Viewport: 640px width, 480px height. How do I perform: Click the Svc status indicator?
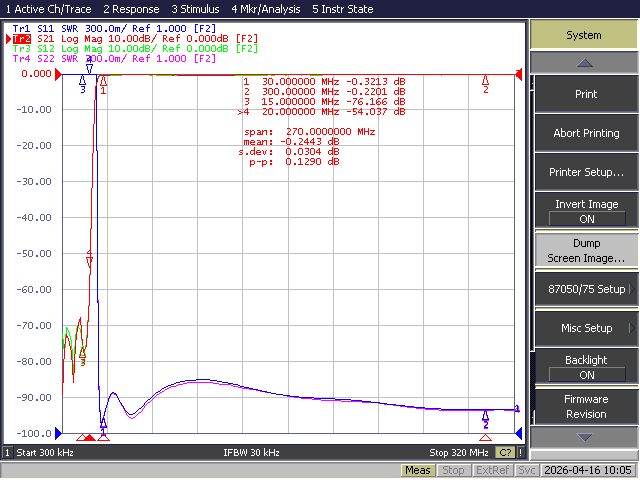point(527,471)
